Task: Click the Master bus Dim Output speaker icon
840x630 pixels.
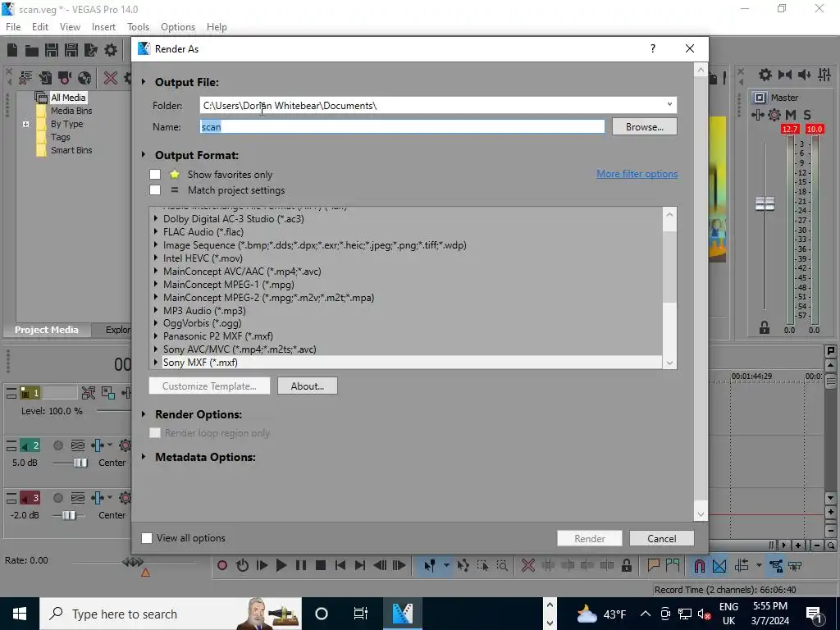Action: [805, 75]
